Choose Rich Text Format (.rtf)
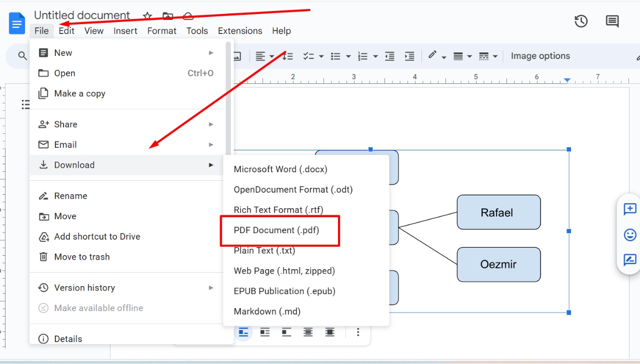This screenshot has width=640, height=364. [306, 210]
